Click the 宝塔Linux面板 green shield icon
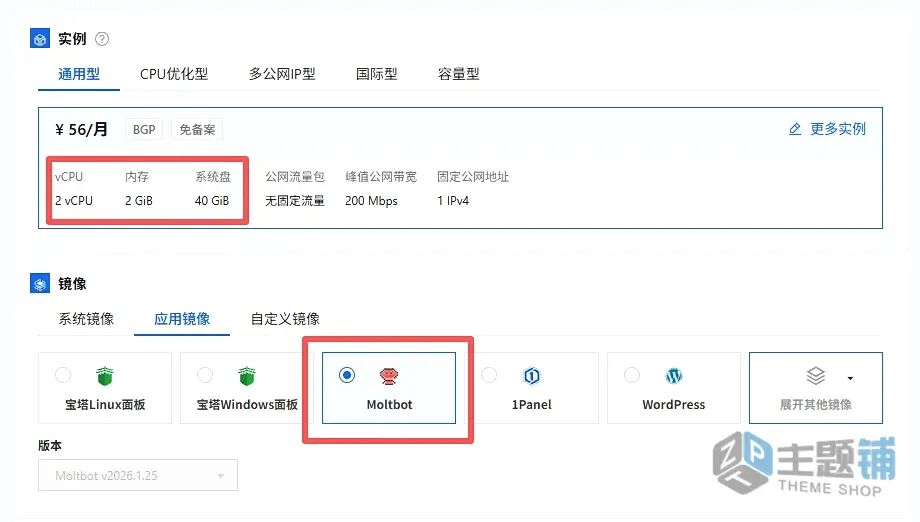920x522 pixels. point(105,376)
